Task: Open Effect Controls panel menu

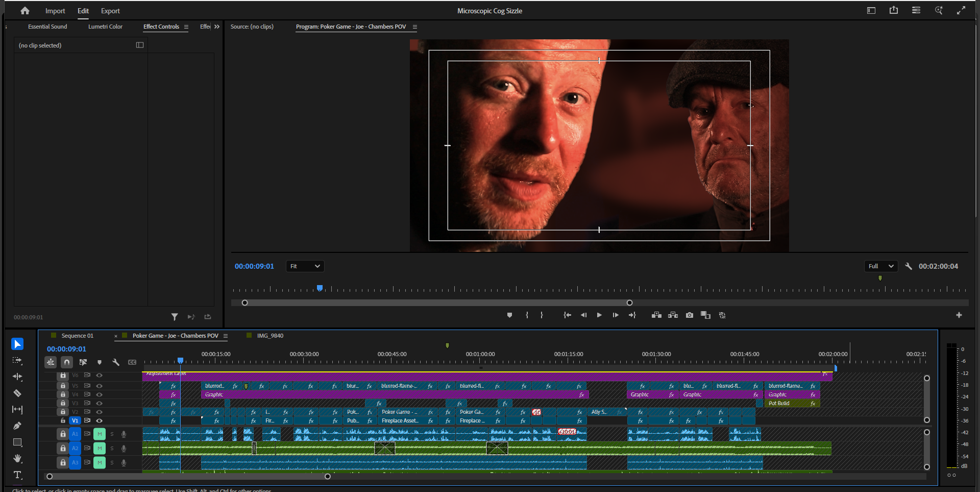Action: [186, 27]
